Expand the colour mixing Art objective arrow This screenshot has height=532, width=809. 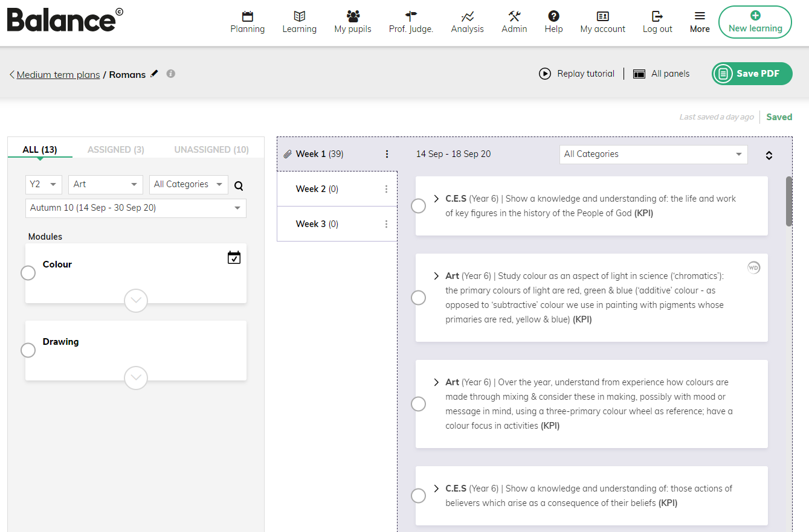(436, 382)
